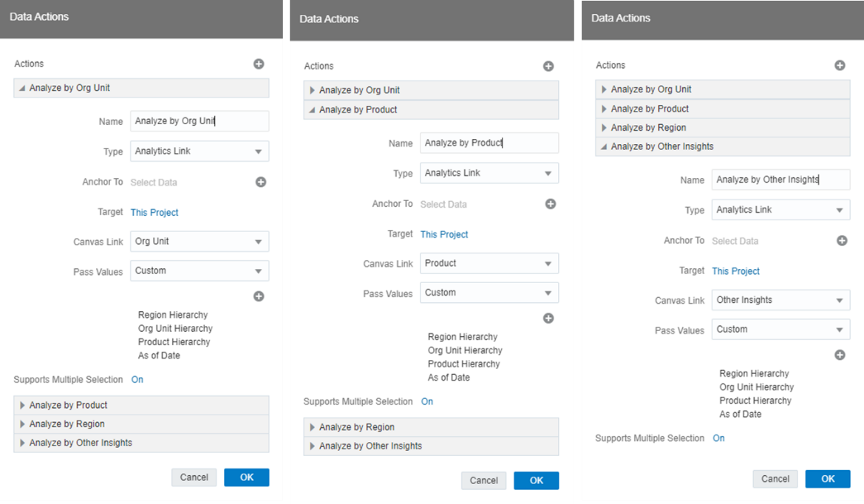The image size is (864, 504).
Task: Open Canvas Link Other Insights dropdown
Action: click(780, 300)
